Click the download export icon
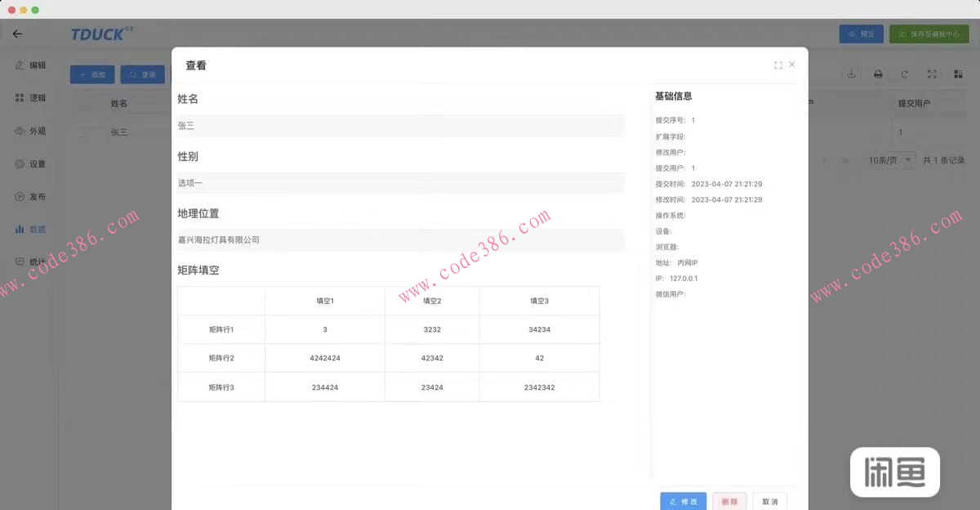The image size is (980, 510). (x=851, y=74)
